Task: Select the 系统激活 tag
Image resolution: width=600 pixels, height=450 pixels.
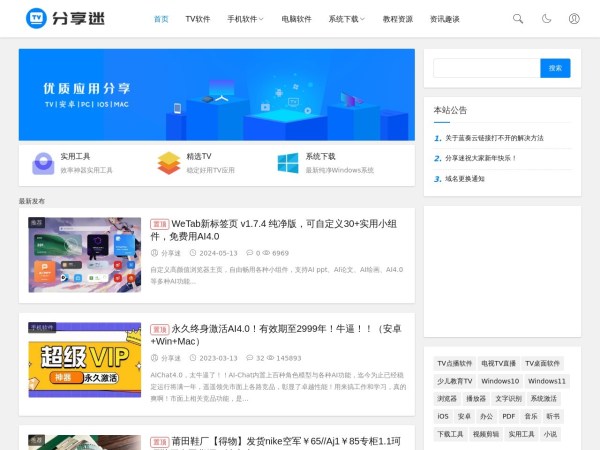Action: coord(544,399)
